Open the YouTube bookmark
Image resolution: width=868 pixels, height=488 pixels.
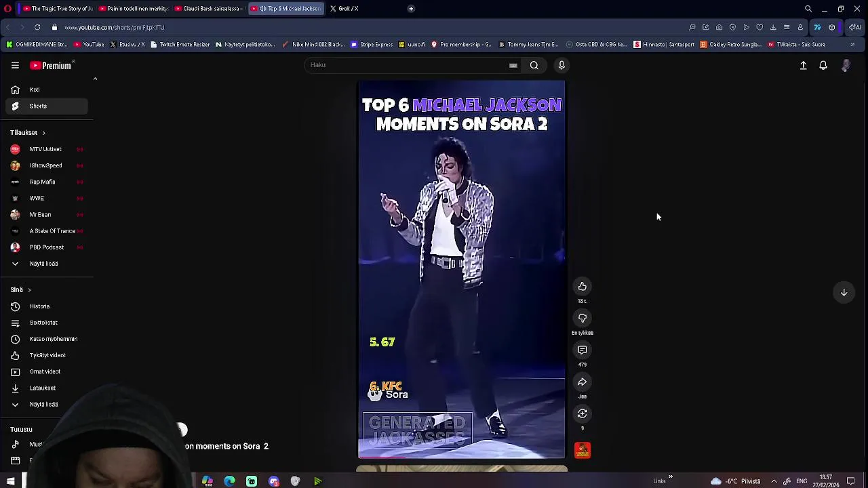point(89,45)
